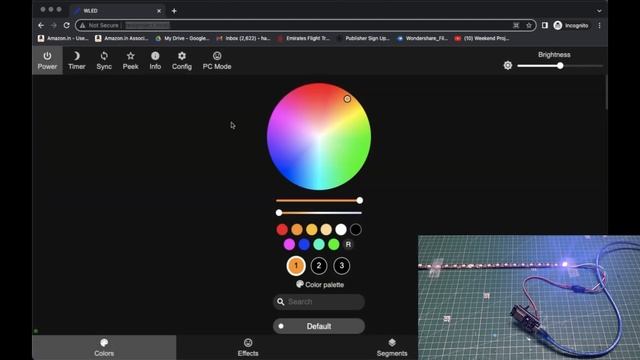The width and height of the screenshot is (640, 360).
Task: Open the Segments tab
Action: point(392,347)
